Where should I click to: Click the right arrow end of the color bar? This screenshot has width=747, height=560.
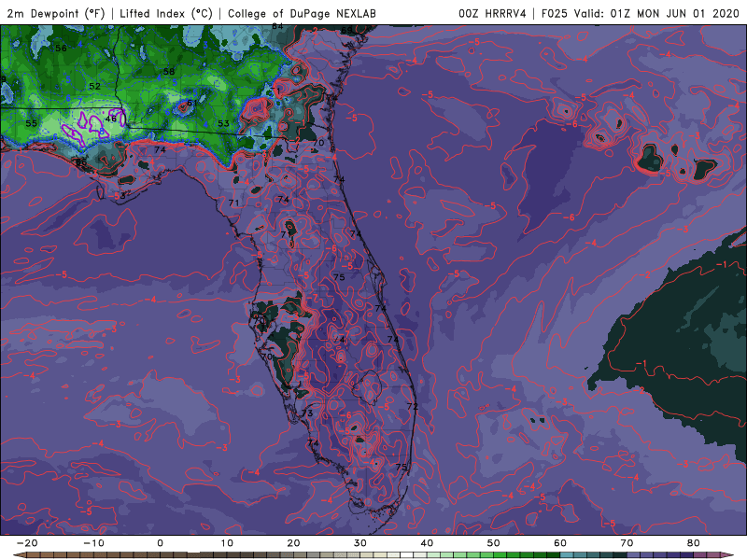(727, 555)
